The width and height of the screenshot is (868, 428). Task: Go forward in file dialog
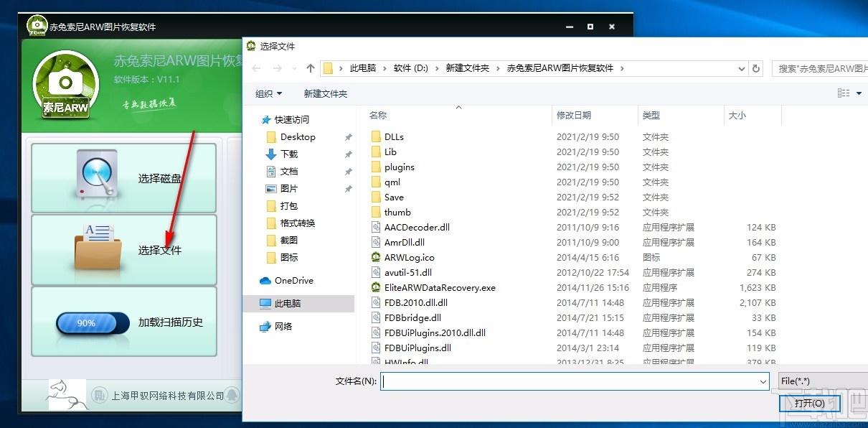click(277, 68)
